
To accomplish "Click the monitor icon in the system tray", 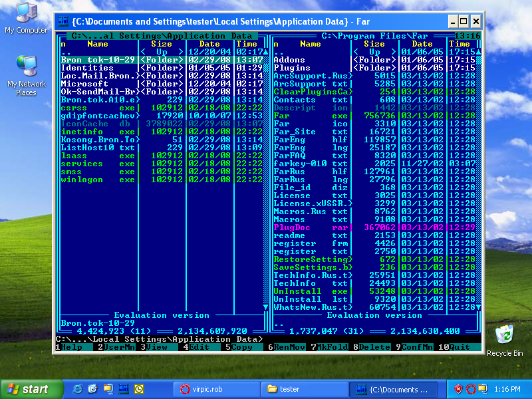I will pos(483,389).
